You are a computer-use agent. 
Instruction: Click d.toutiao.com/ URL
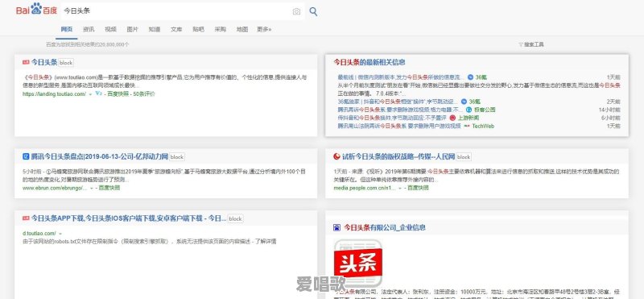pos(39,234)
